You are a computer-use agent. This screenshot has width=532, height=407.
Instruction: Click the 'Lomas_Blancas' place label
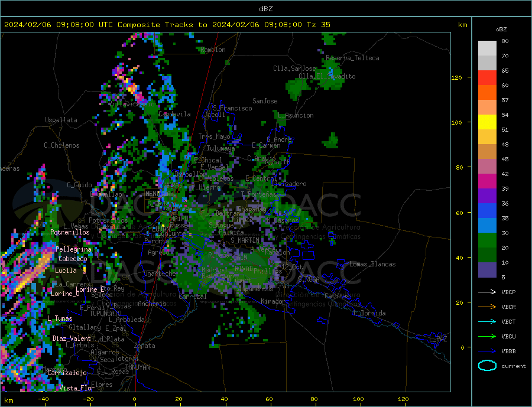(372, 264)
